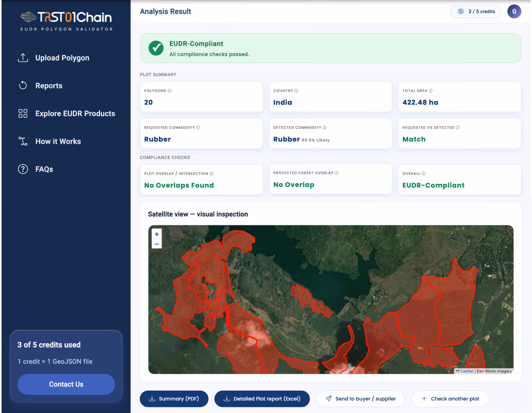Click the 422.48 ha total area value
The height and width of the screenshot is (413, 532).
point(420,102)
